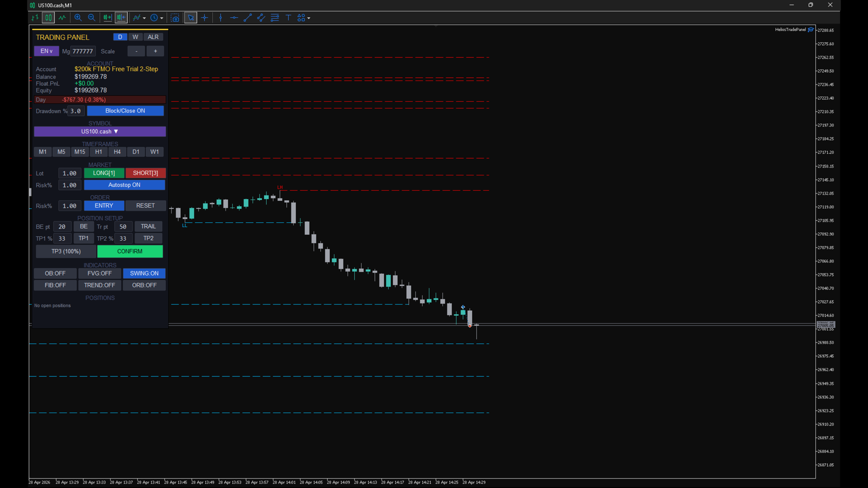Select the M15 timeframe
This screenshot has width=868, height=488.
click(x=80, y=152)
